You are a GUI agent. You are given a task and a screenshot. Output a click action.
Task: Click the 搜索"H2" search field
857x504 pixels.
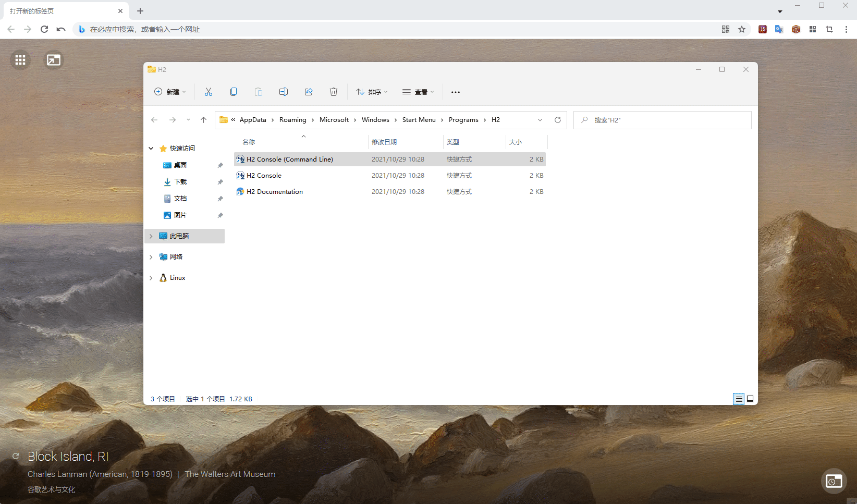[663, 120]
